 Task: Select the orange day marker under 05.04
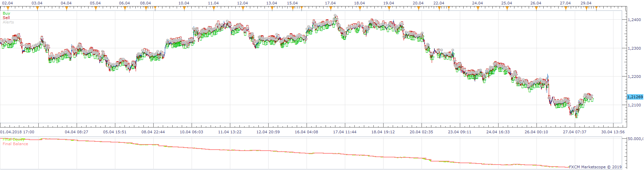coord(96,8)
